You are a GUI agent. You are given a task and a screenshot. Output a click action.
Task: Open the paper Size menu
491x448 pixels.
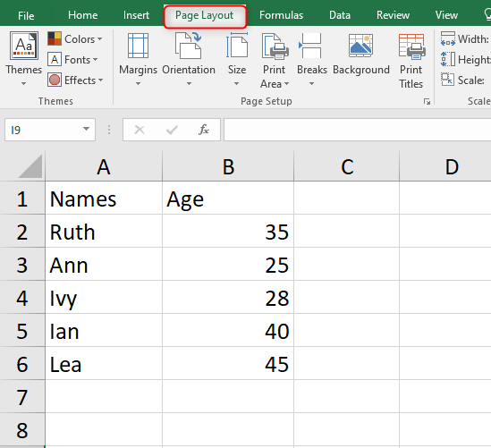click(237, 58)
